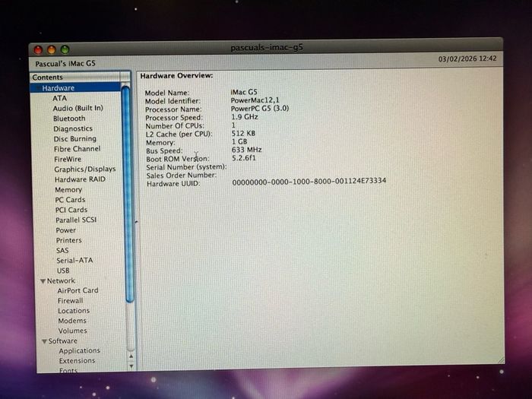The image size is (532, 399).
Task: Open Applications under Software
Action: point(79,350)
